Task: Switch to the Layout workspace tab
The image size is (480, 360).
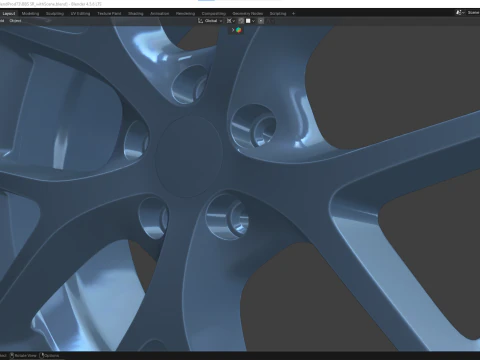Action: pos(9,14)
